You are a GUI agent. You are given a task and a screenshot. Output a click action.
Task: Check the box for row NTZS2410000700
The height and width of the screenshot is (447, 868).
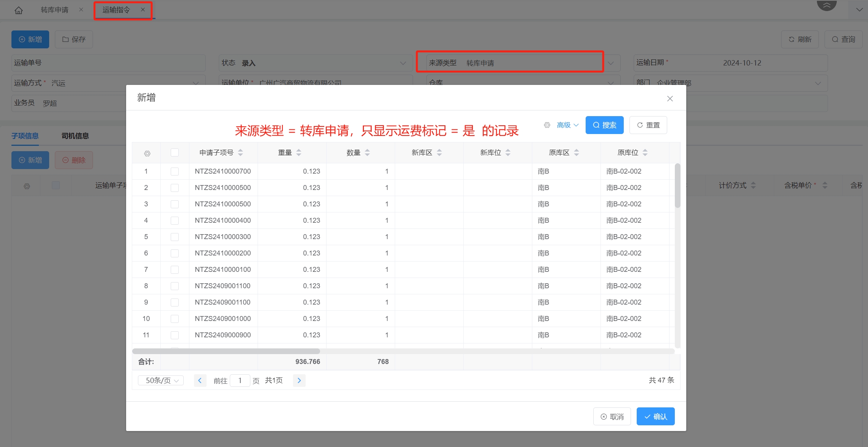click(175, 171)
